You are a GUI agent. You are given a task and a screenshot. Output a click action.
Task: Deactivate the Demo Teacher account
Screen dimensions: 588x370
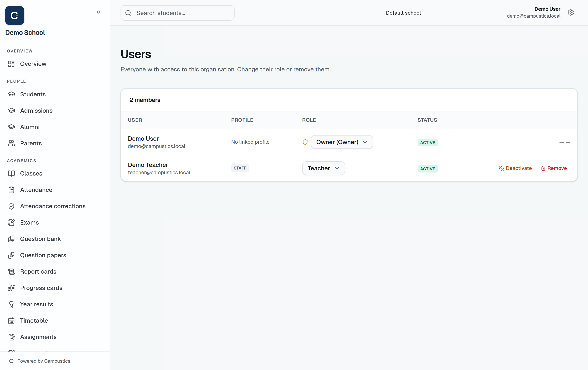(515, 168)
